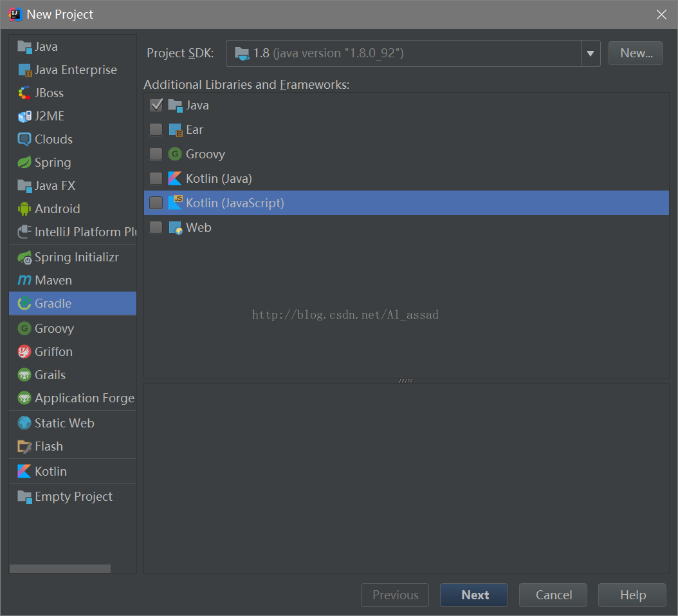This screenshot has width=678, height=616.
Task: Click the Kotlin (JavaScript) framework icon
Action: coord(175,203)
